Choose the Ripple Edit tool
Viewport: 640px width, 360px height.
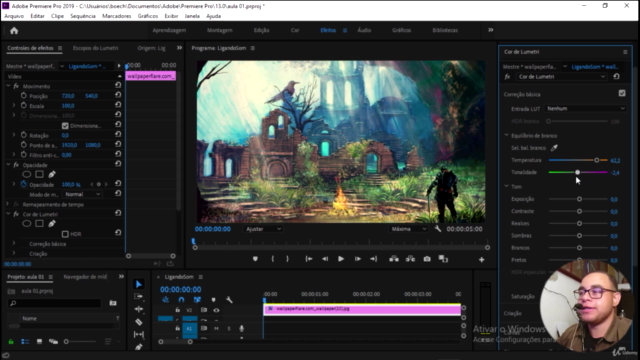(139, 309)
